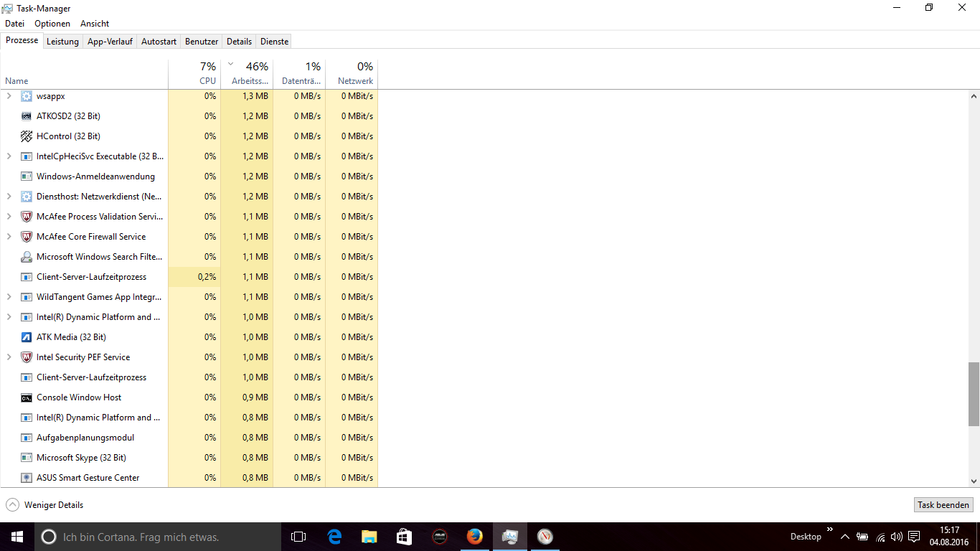Click the HControl (32 Bit) process icon

tap(27, 136)
